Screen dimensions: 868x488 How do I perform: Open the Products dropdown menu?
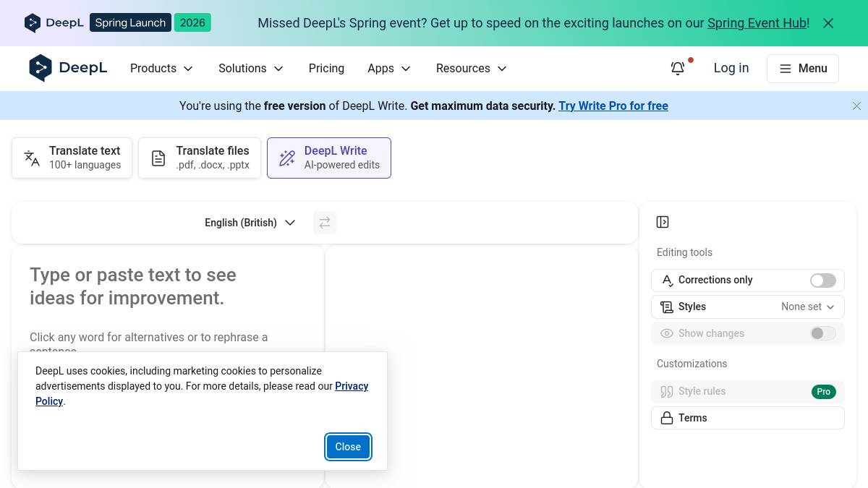(x=161, y=68)
